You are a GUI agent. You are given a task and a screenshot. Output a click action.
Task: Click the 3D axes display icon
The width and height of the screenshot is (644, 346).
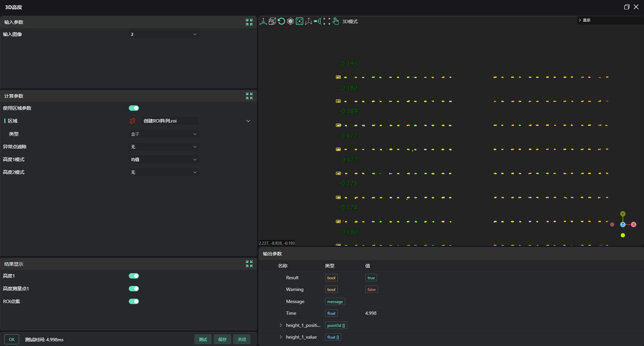click(263, 21)
